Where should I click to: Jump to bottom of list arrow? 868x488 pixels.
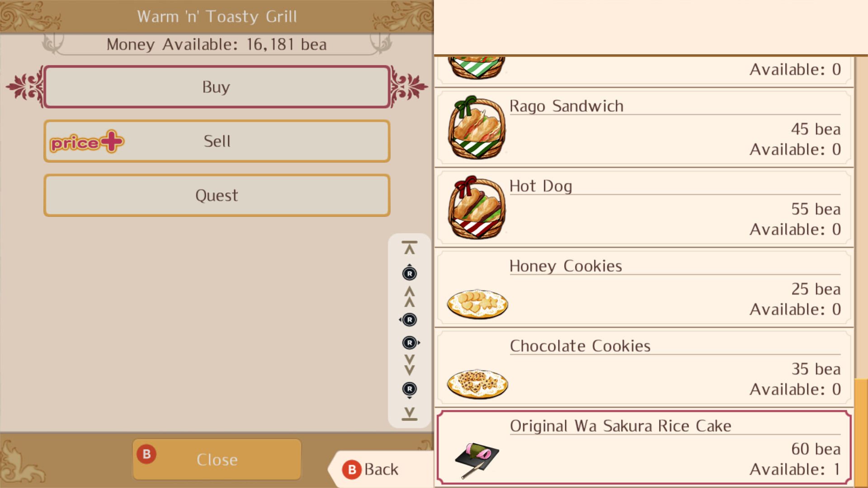tap(409, 413)
